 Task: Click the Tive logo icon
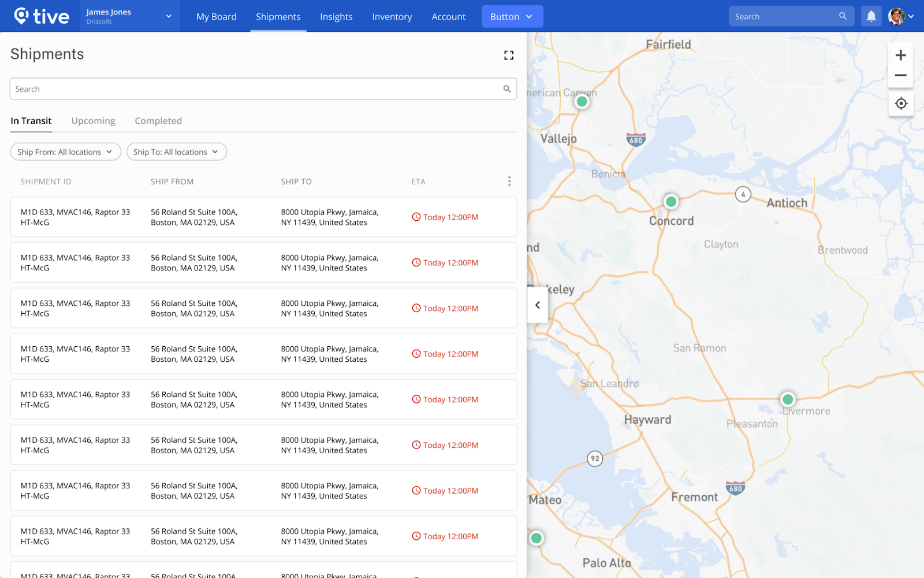pyautogui.click(x=22, y=16)
